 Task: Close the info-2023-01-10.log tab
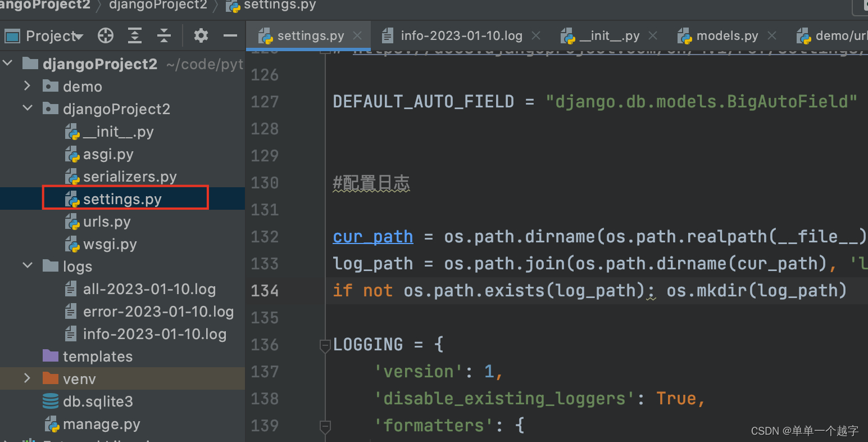click(536, 35)
